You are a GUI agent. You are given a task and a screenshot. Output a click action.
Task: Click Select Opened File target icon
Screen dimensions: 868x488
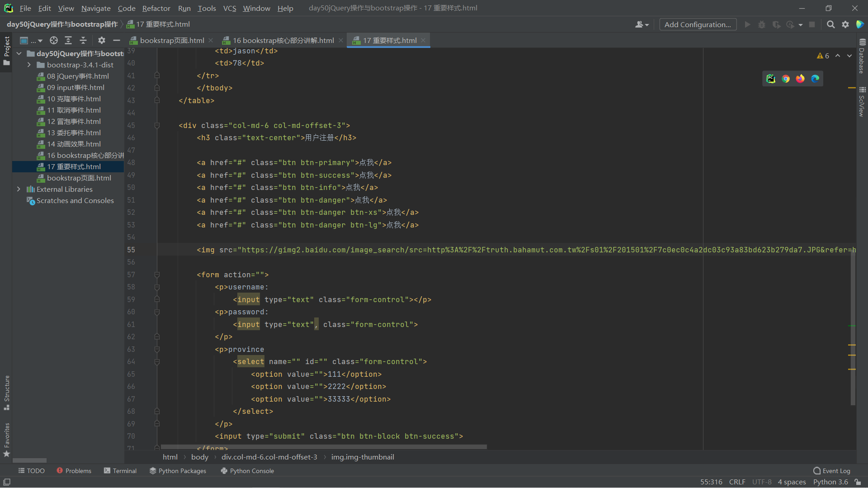[54, 40]
